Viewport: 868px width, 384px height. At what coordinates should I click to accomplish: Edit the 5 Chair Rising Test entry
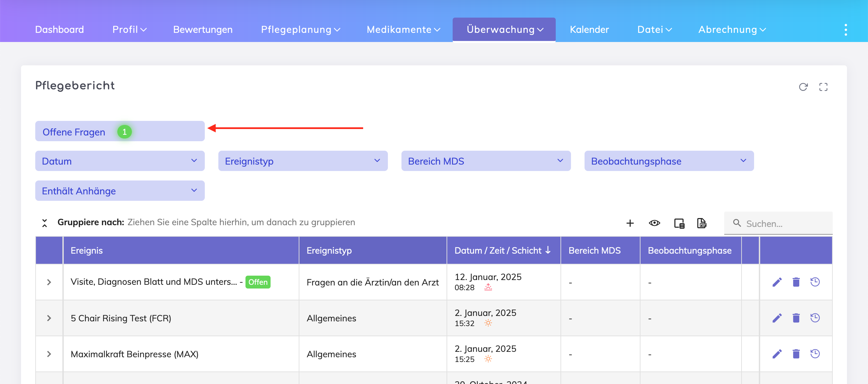tap(777, 318)
